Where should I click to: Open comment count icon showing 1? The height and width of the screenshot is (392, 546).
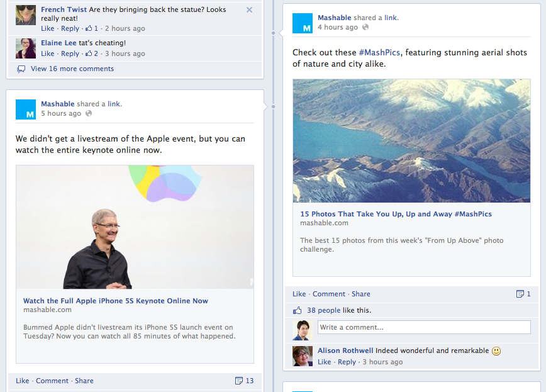pyautogui.click(x=523, y=294)
